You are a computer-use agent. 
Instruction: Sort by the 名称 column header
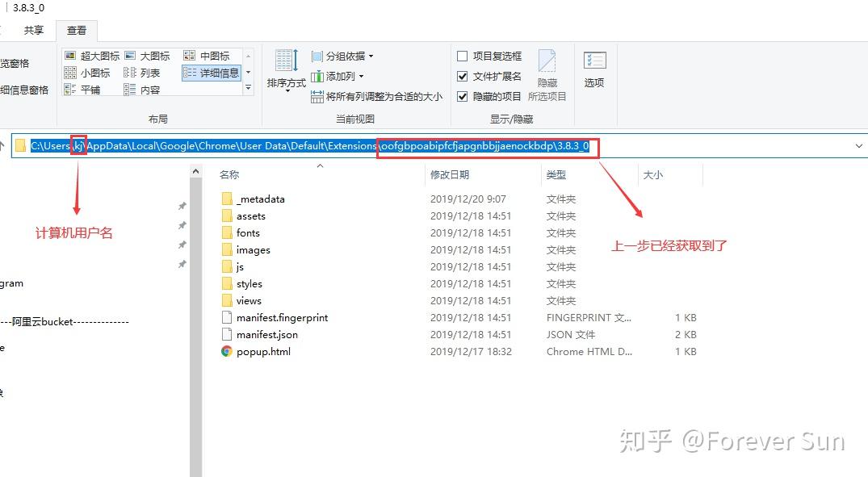(229, 175)
